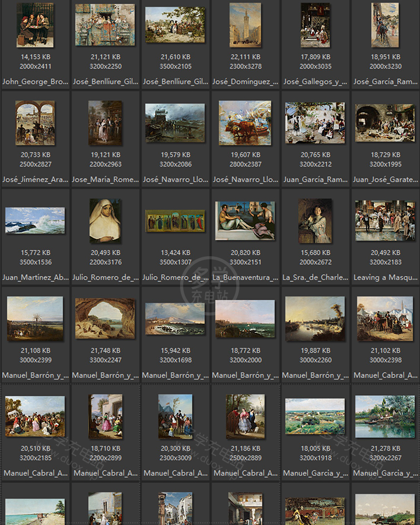Select the Leaving a Masqu... thumbnail
The image size is (420, 525).
tap(385, 220)
